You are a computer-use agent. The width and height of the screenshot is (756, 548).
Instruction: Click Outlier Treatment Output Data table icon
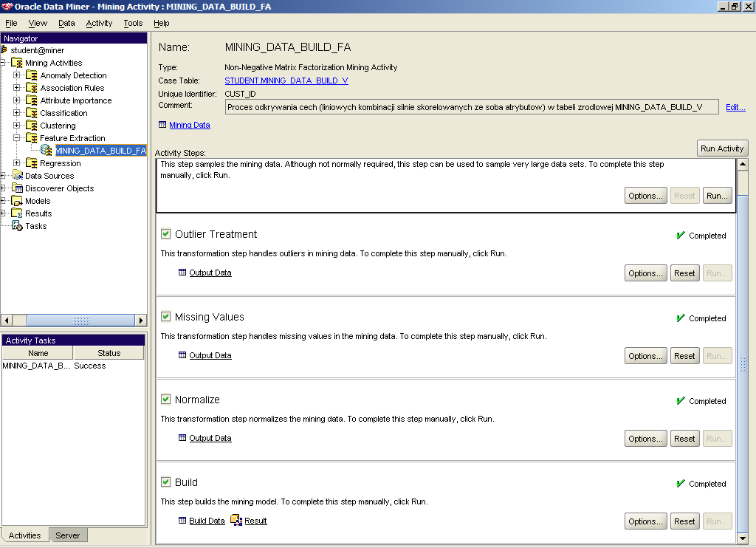coord(182,272)
